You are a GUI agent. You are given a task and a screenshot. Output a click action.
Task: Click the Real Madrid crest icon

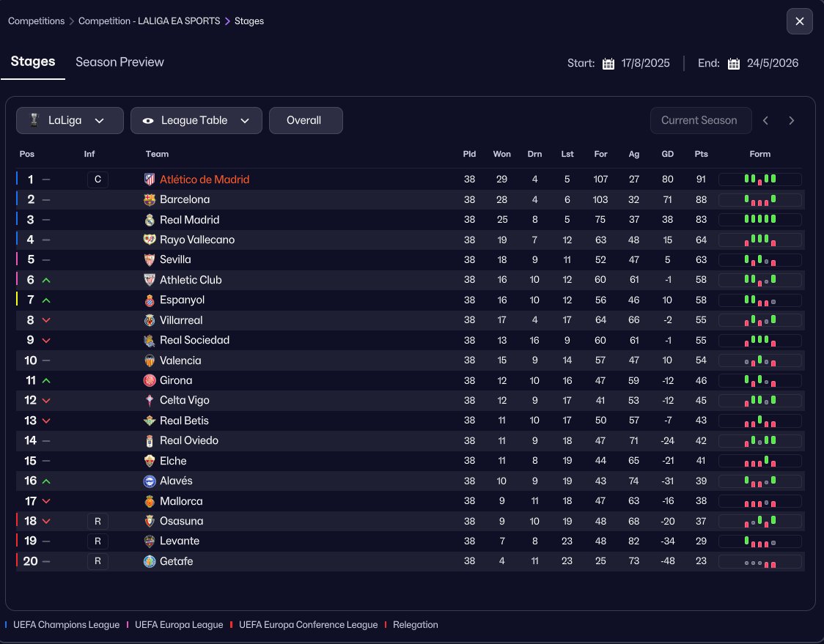(150, 220)
